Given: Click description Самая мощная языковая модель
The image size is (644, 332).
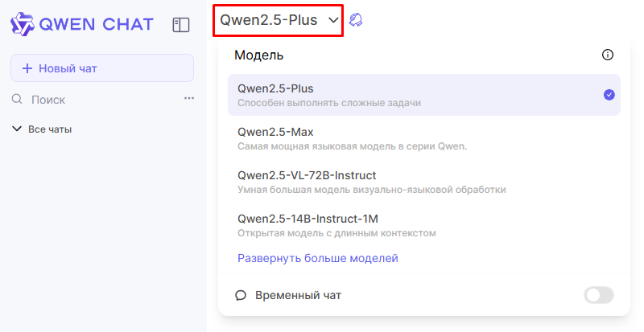Looking at the screenshot, I should [353, 146].
